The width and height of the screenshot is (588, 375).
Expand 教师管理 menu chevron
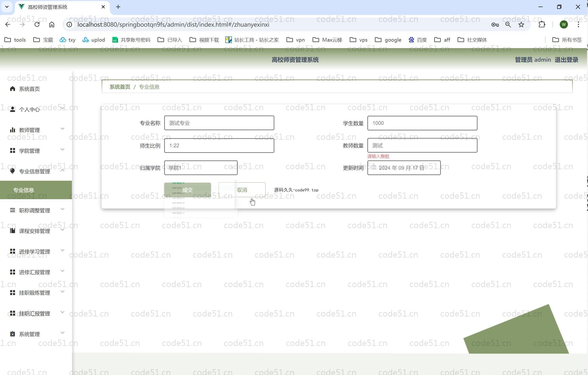63,129
